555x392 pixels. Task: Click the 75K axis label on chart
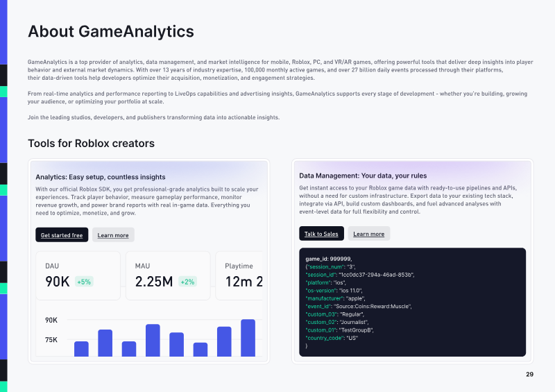point(51,340)
